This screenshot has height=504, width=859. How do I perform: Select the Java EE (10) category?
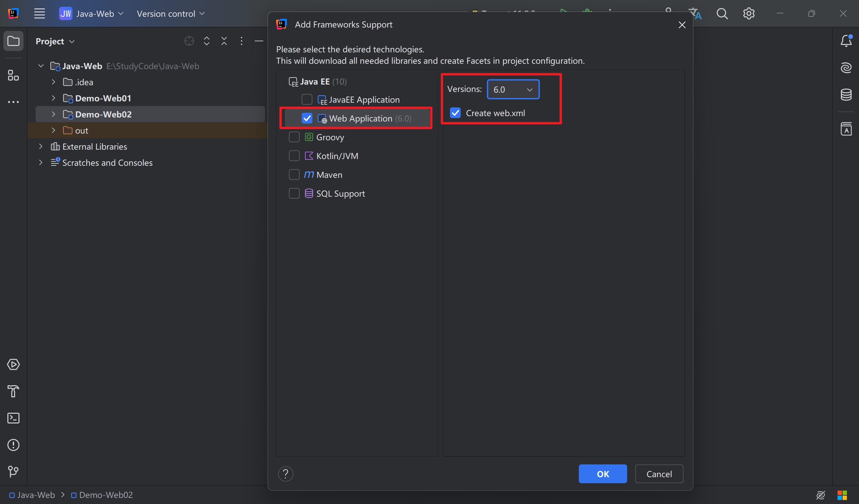tap(318, 82)
